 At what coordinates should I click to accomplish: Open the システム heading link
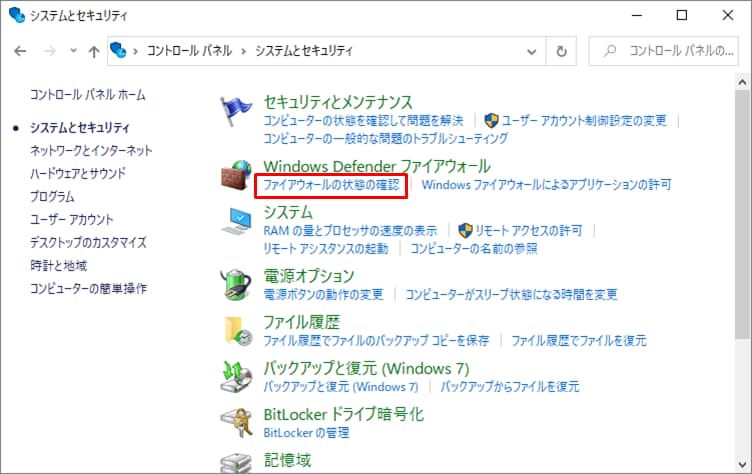click(288, 212)
